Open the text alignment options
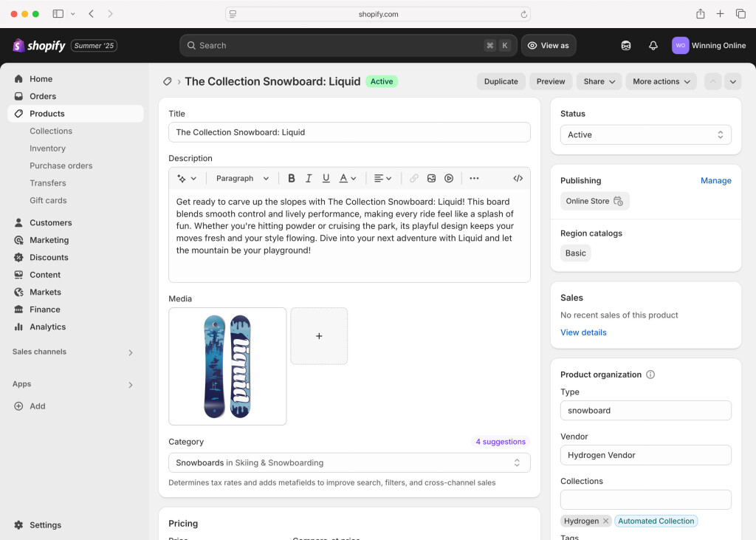Screen dimensions: 756x540 [382, 179]
